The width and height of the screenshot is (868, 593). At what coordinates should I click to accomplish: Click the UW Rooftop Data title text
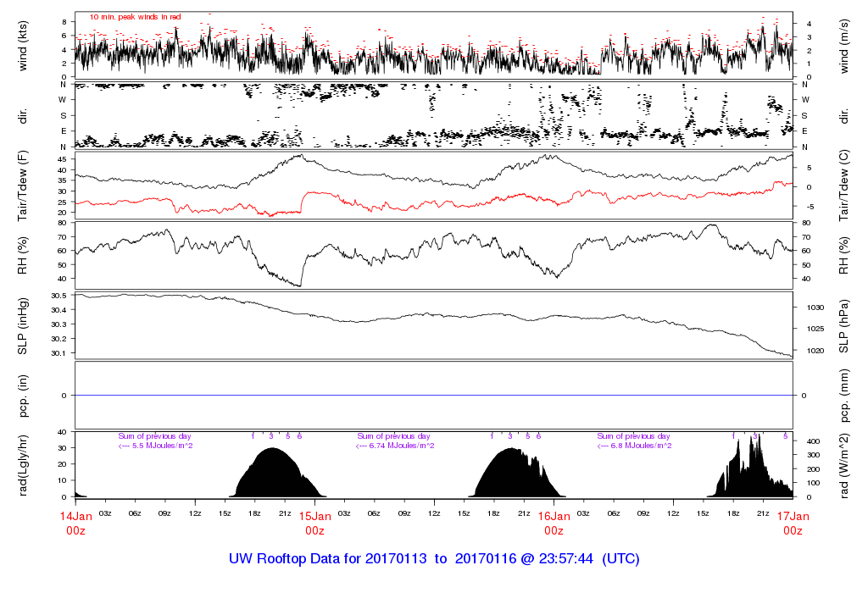click(x=433, y=559)
